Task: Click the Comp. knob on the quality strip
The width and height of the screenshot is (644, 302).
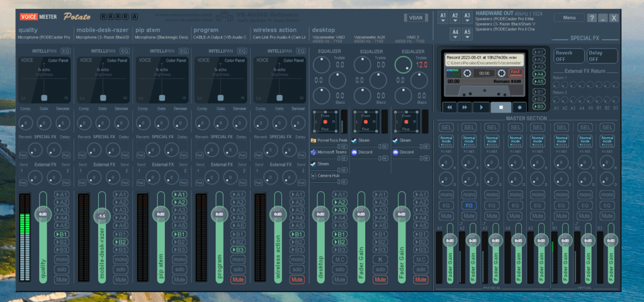Action: point(25,123)
